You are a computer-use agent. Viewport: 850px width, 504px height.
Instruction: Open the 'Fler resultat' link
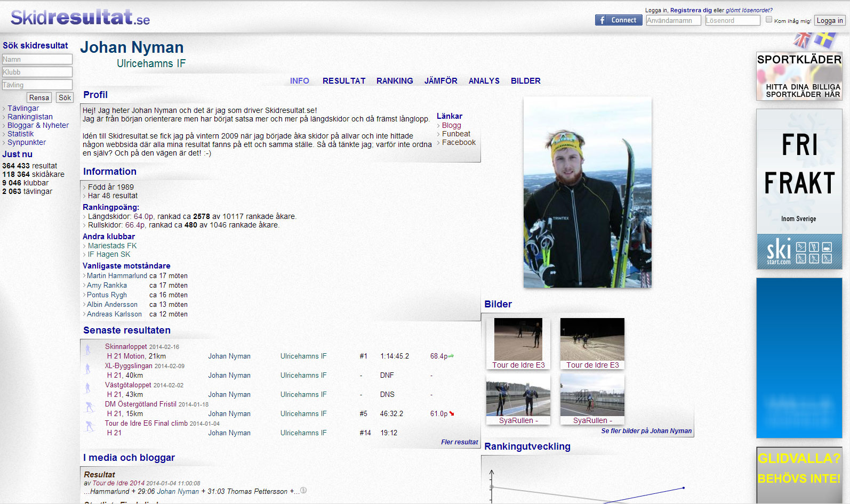point(459,442)
